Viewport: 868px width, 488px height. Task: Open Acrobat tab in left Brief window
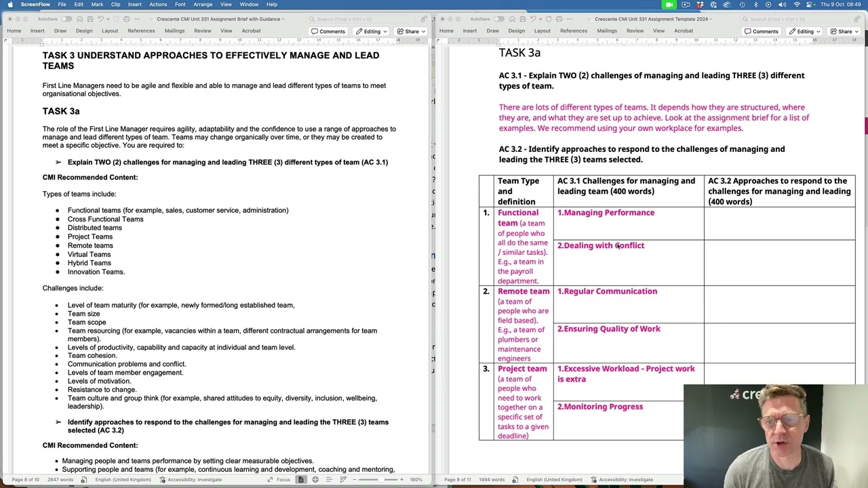tap(251, 30)
